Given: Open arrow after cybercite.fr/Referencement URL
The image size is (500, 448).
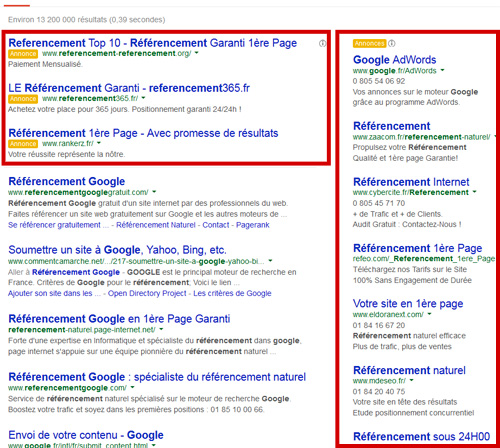Looking at the screenshot, I should 474,192.
